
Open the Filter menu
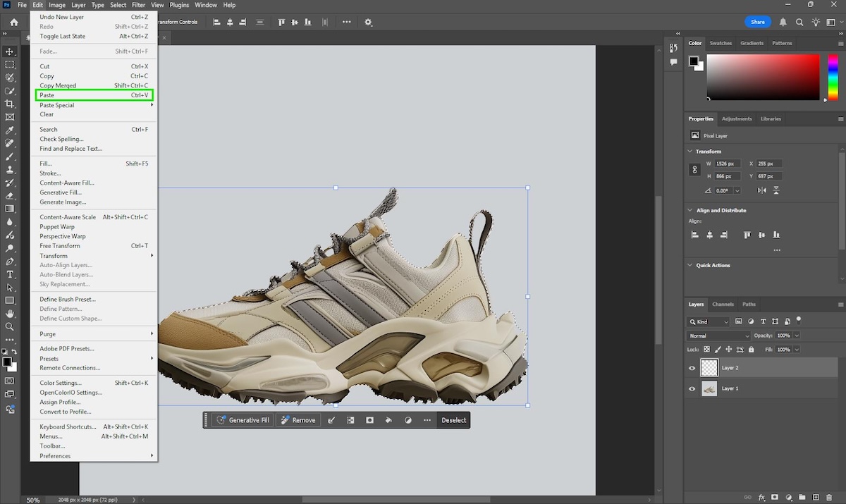point(138,5)
